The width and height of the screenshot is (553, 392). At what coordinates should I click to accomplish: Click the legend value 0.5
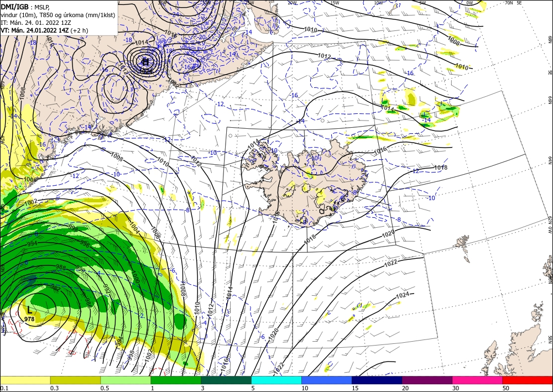105,388
